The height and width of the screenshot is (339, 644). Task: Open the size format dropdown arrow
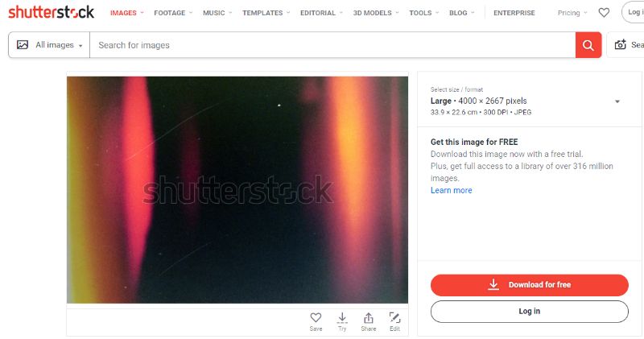tap(617, 101)
